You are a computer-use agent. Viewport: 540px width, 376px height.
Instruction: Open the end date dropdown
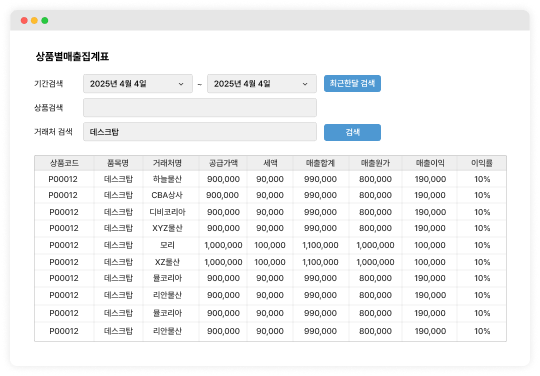[262, 84]
